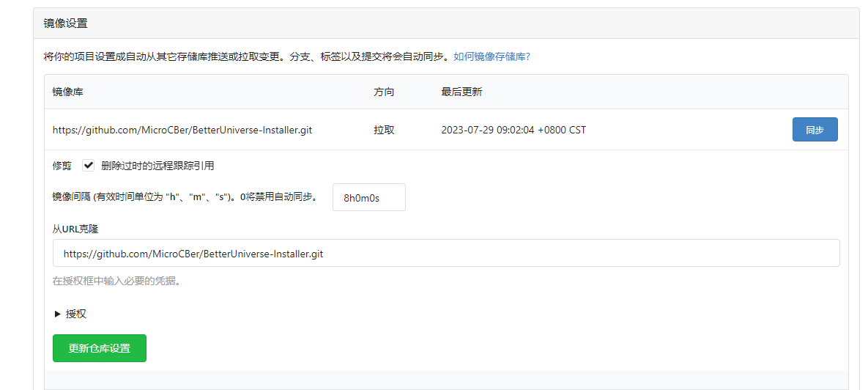Click the 最后更新 column header
Image resolution: width=868 pixels, height=390 pixels.
[x=461, y=92]
